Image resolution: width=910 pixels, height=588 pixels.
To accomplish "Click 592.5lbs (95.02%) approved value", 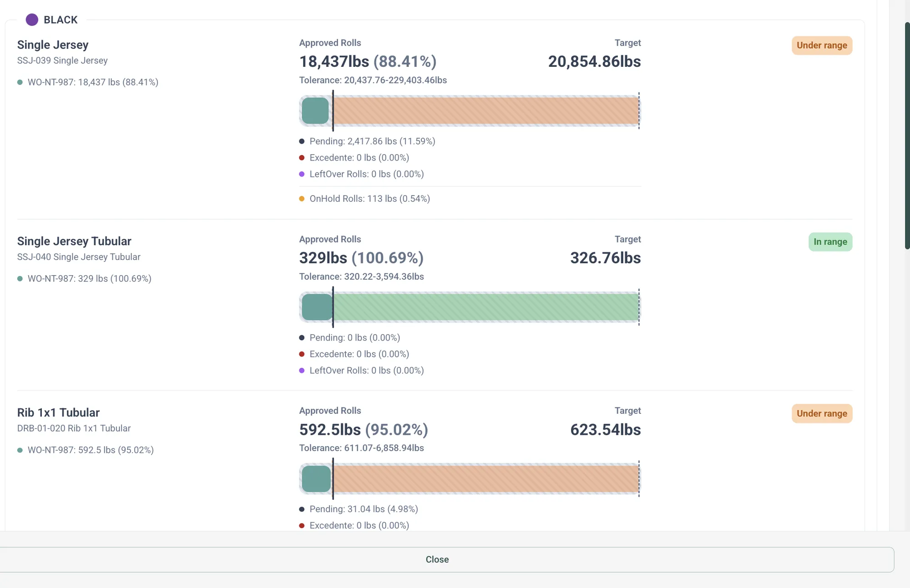I will pyautogui.click(x=364, y=429).
